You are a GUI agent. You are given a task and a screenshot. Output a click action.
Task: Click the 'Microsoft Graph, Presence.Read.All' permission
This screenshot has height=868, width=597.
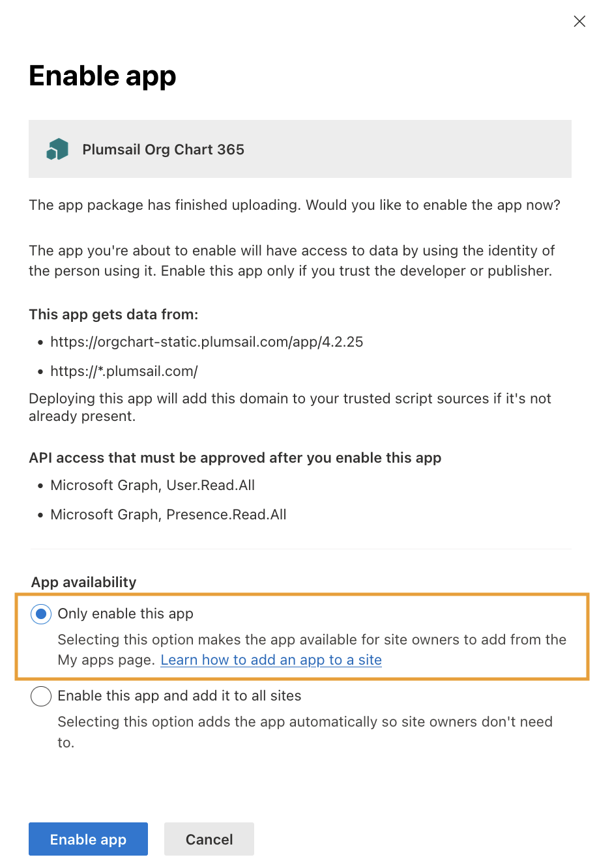click(168, 515)
